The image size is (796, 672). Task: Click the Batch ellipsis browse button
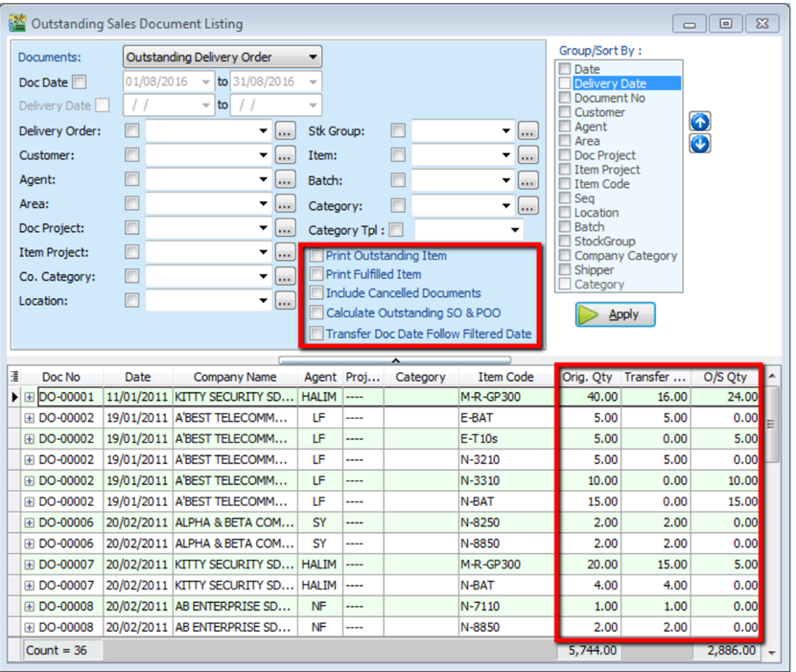click(527, 180)
